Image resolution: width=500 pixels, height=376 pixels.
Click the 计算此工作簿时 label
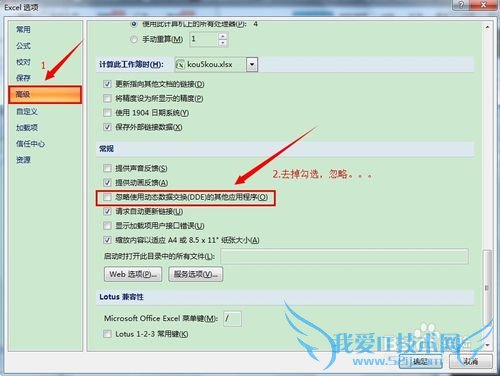(131, 64)
